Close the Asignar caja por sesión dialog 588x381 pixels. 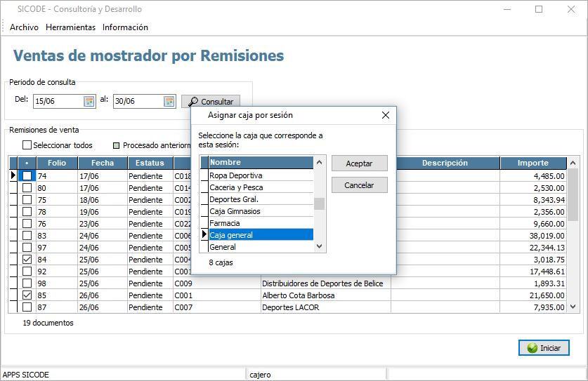point(385,115)
